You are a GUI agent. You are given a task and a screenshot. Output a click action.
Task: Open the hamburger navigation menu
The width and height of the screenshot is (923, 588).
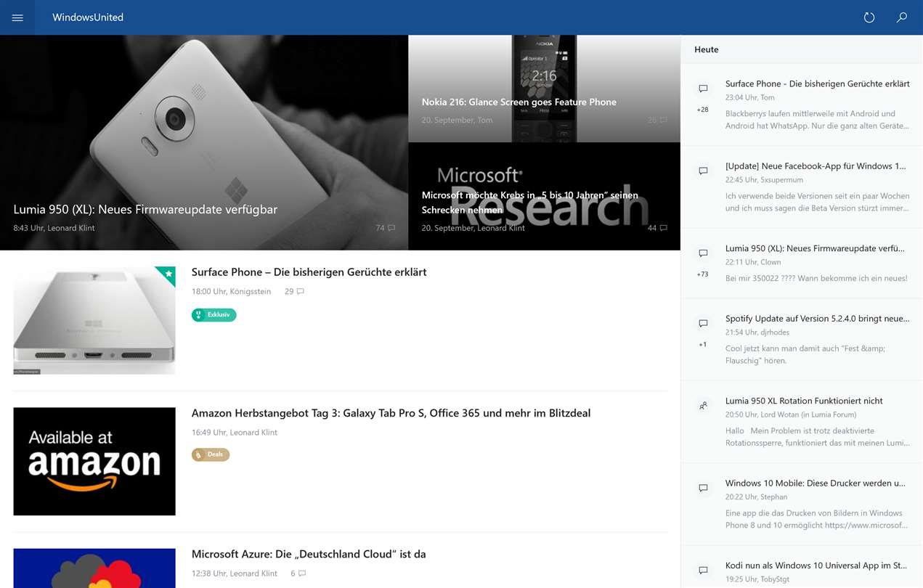[x=17, y=17]
